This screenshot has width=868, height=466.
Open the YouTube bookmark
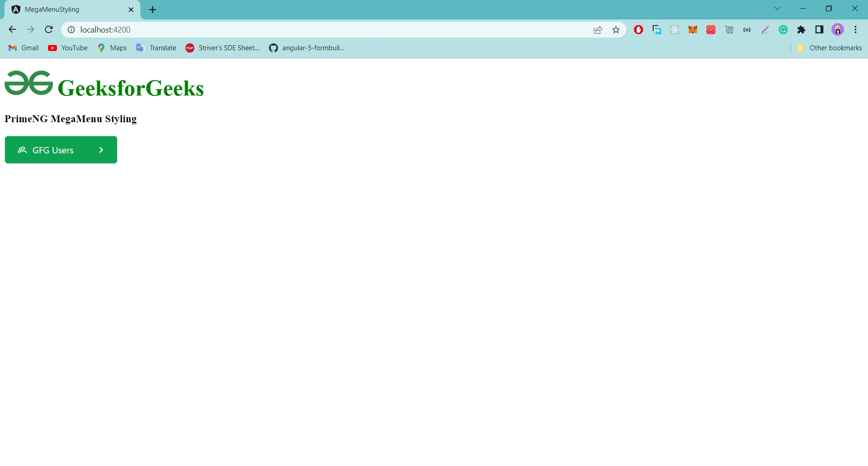[68, 48]
